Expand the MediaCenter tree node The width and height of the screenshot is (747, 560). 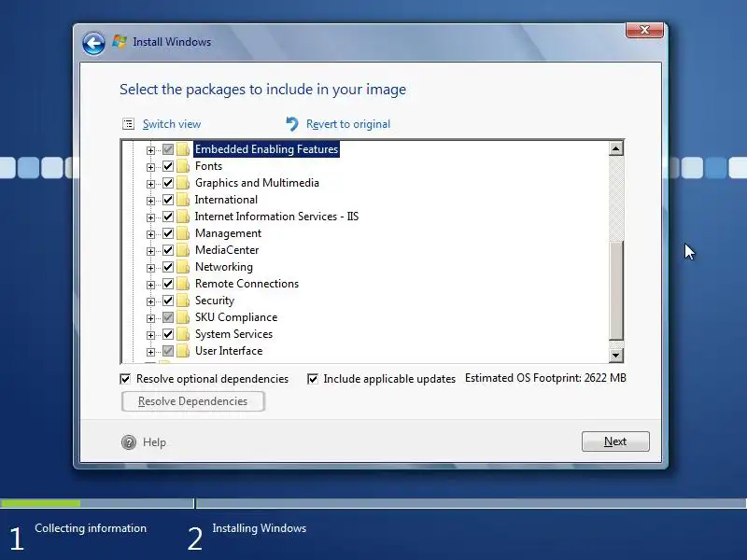point(150,251)
